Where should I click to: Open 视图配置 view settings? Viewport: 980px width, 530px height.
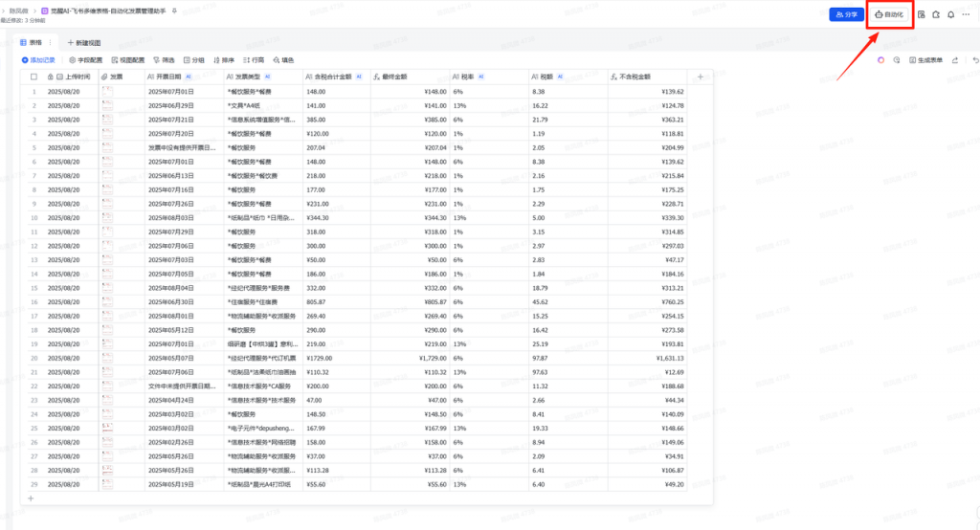pos(128,60)
